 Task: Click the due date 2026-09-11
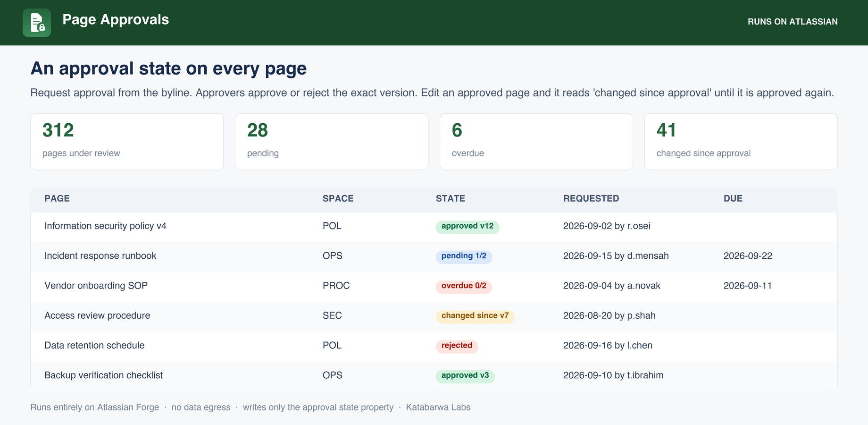click(x=748, y=286)
